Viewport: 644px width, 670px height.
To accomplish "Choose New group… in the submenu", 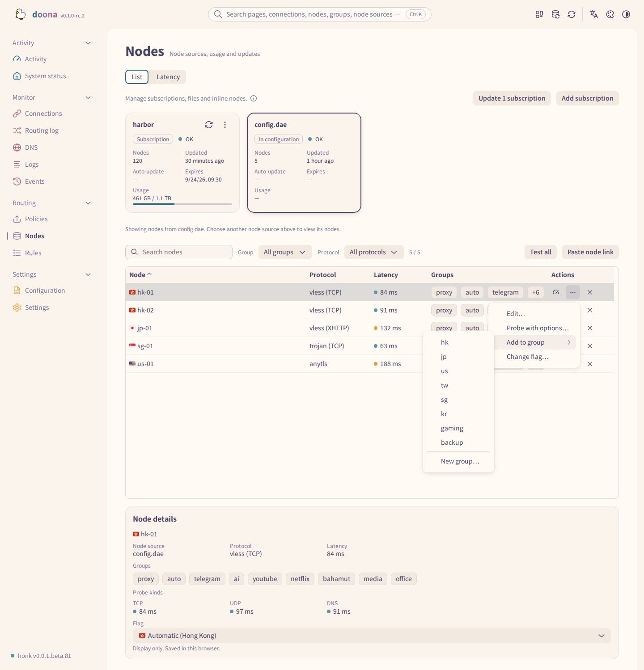I will coord(458,461).
